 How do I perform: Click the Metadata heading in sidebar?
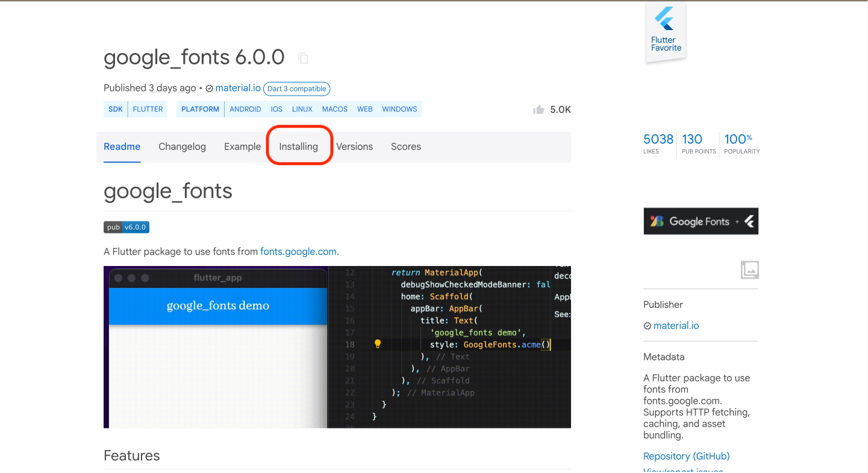(664, 357)
